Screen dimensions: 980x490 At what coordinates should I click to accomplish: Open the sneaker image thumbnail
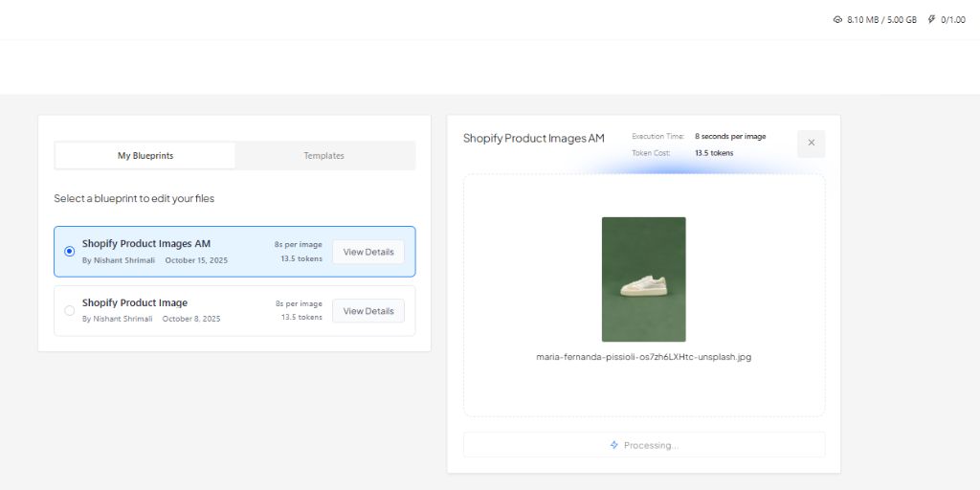[644, 279]
